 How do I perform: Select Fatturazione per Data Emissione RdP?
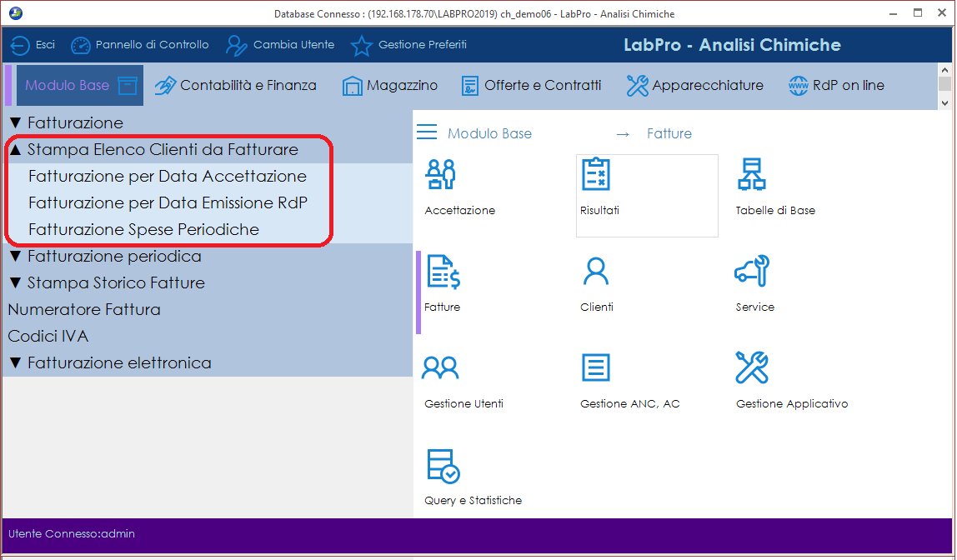[x=168, y=202]
